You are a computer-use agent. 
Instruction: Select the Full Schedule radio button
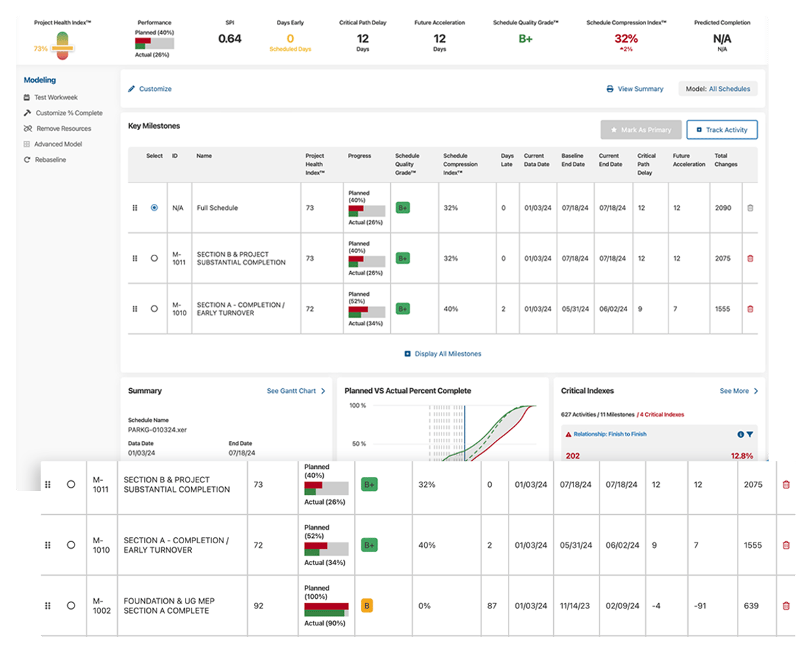pos(154,208)
